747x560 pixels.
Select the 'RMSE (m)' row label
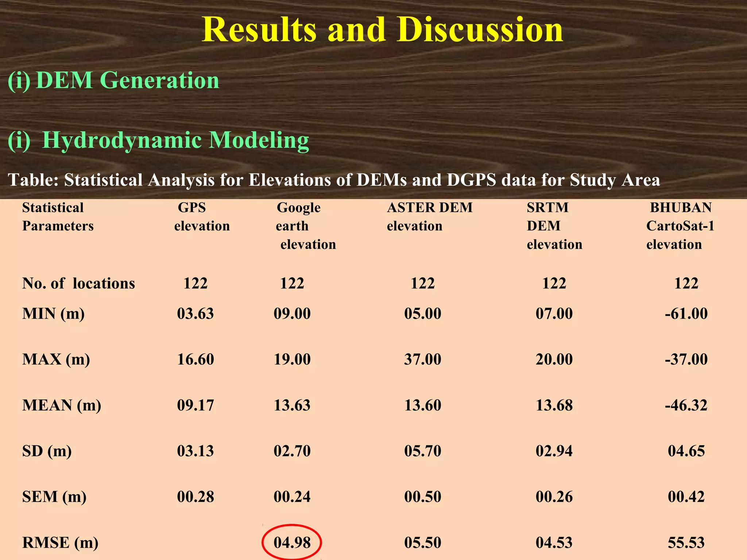[x=60, y=543]
